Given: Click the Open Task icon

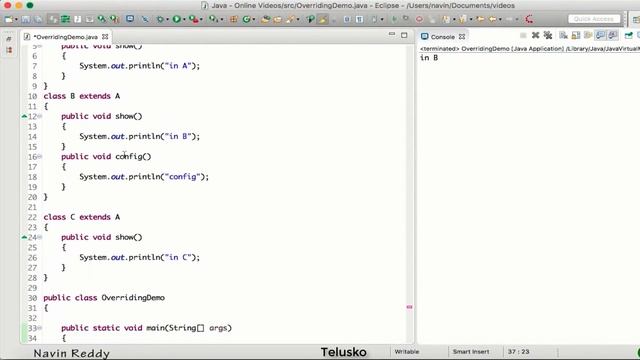Looking at the screenshot, I should coord(278,19).
